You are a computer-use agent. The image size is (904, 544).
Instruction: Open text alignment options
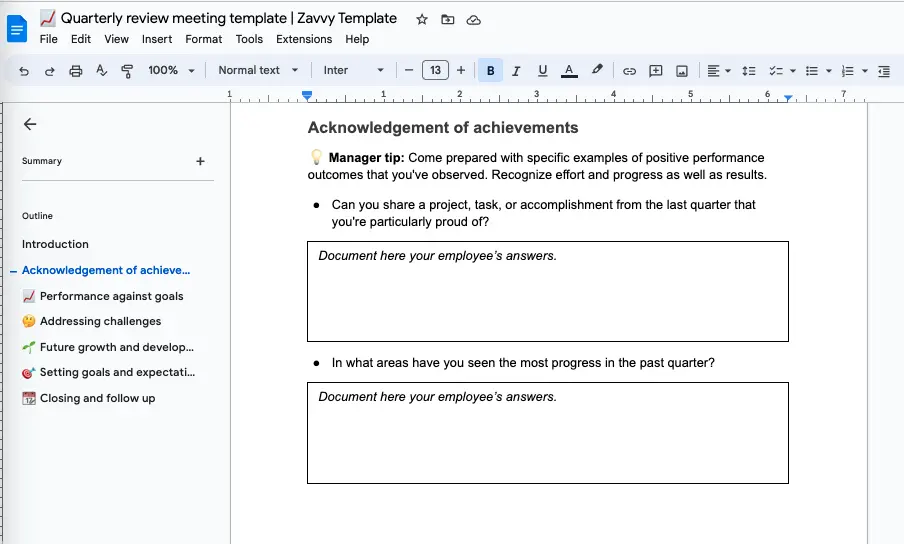click(718, 71)
